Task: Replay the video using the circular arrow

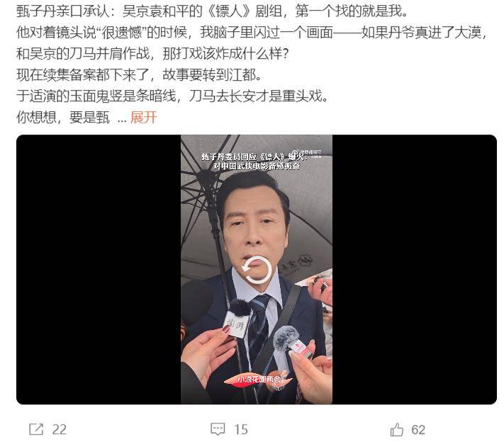Action: [x=257, y=270]
